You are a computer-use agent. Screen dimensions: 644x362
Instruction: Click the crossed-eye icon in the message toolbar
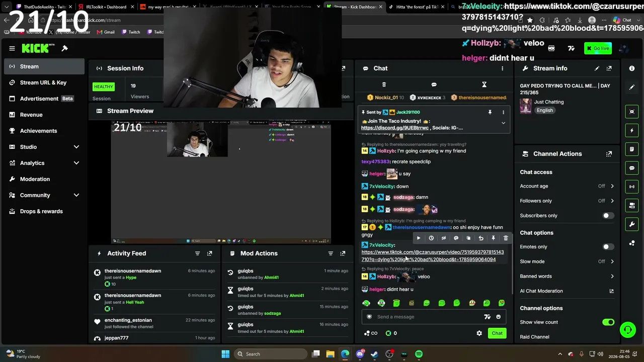tap(443, 238)
